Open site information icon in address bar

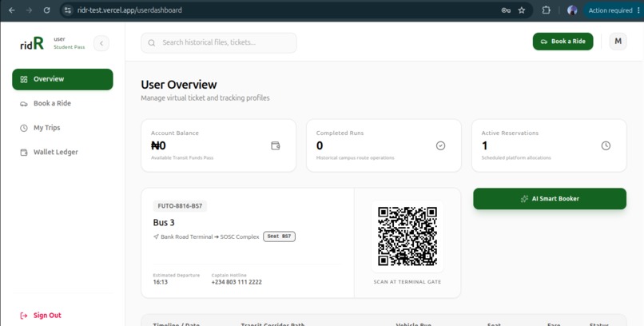tap(68, 10)
